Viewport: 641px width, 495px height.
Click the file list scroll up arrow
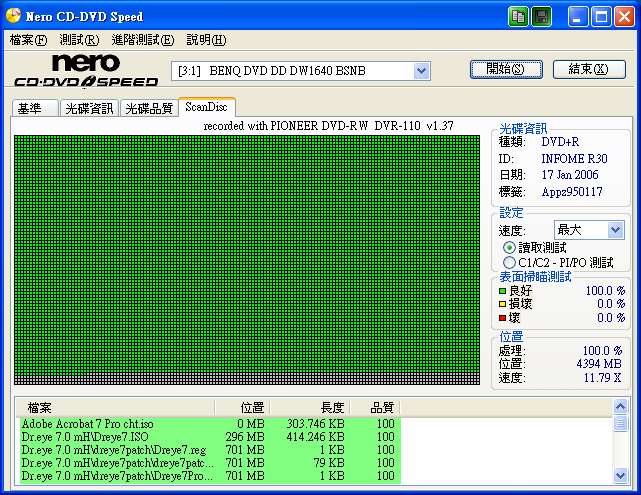tap(620, 406)
